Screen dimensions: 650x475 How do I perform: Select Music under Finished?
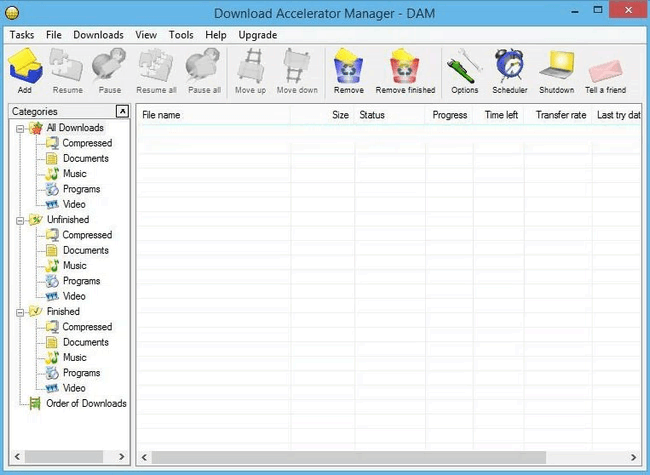(x=66, y=358)
